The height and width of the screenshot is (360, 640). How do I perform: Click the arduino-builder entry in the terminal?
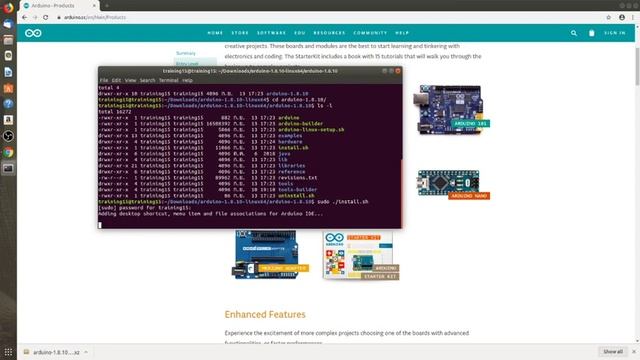300,124
